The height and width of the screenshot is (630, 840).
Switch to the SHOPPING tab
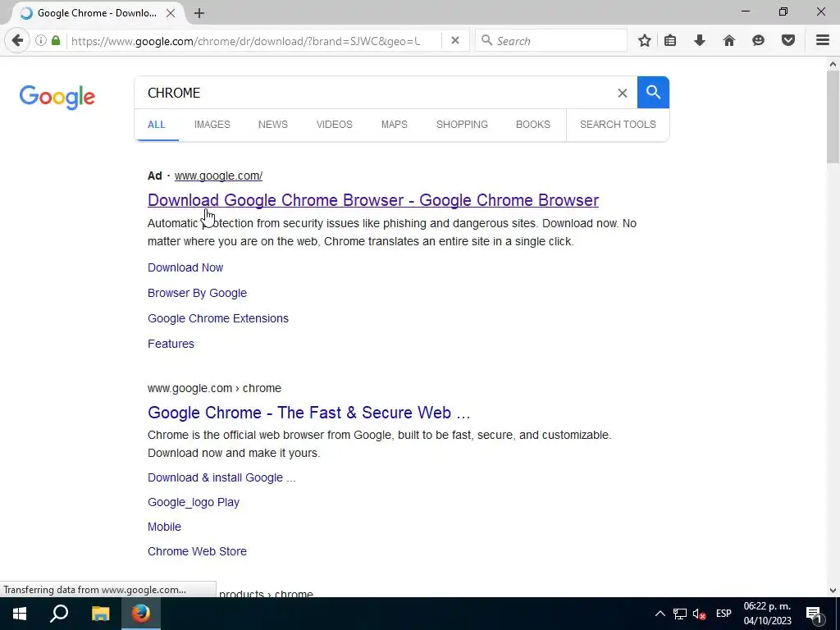(x=462, y=125)
